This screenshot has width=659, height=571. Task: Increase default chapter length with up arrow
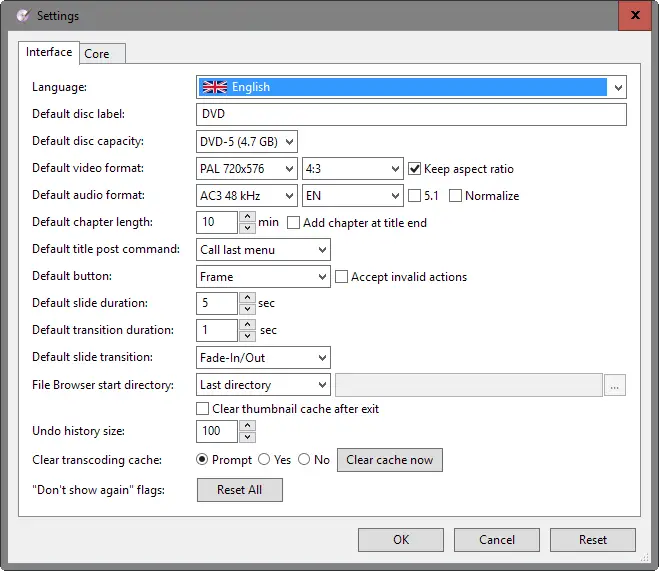(x=248, y=217)
